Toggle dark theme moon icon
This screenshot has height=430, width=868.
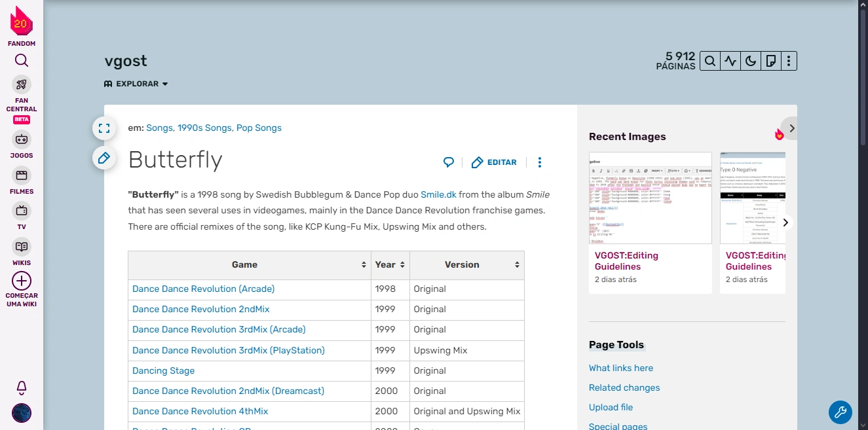point(751,61)
